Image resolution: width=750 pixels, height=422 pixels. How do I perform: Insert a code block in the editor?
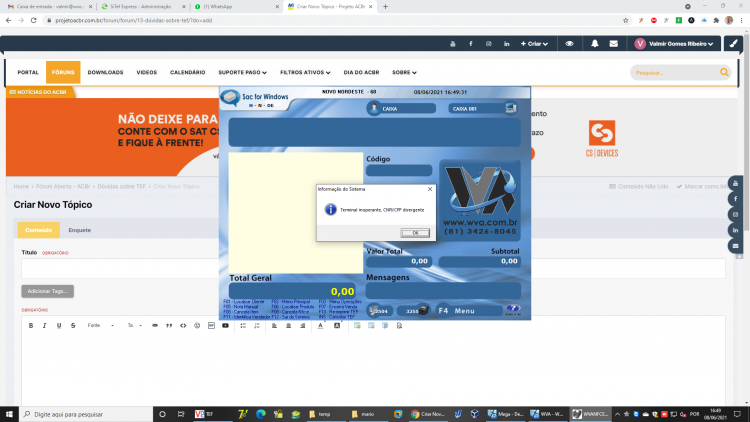coord(183,325)
